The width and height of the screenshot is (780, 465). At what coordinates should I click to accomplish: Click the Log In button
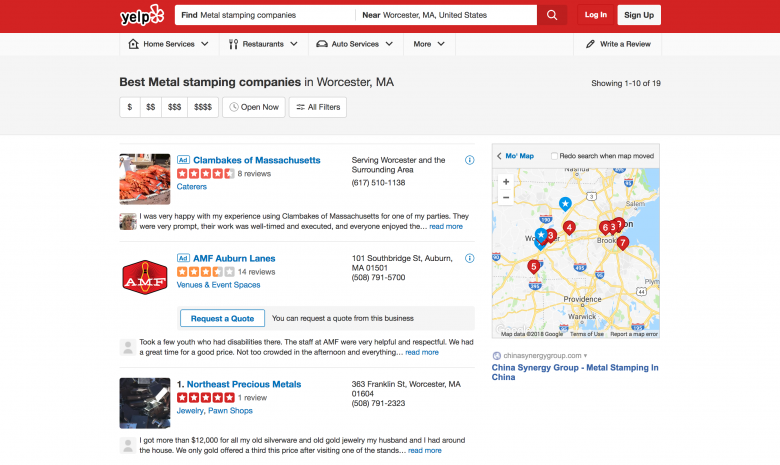[x=595, y=15]
